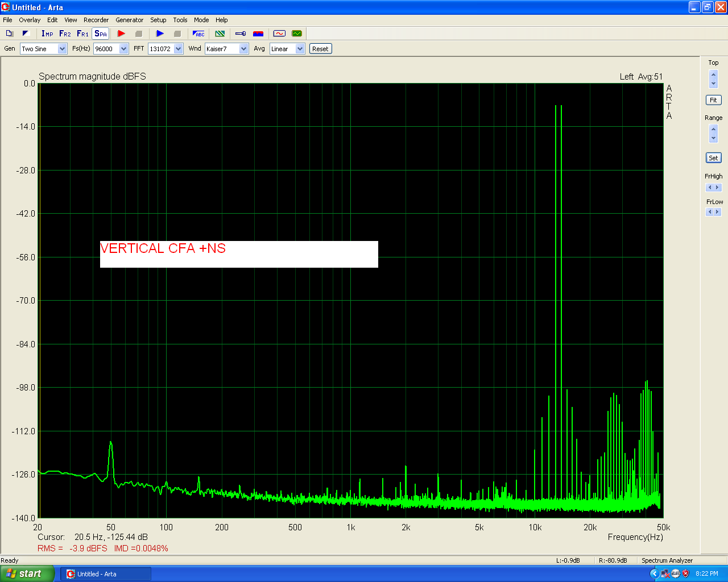
Task: Increase FrLow with right arrow
Action: (717, 212)
